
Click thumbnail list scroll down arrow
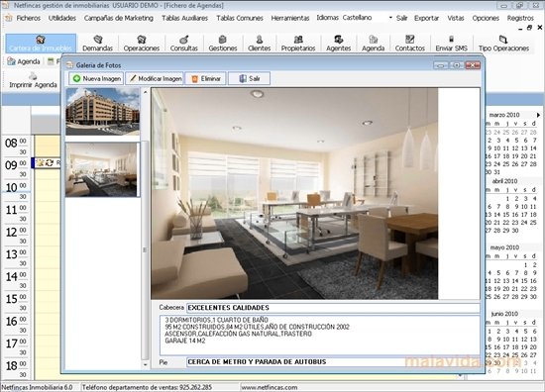pyautogui.click(x=146, y=364)
